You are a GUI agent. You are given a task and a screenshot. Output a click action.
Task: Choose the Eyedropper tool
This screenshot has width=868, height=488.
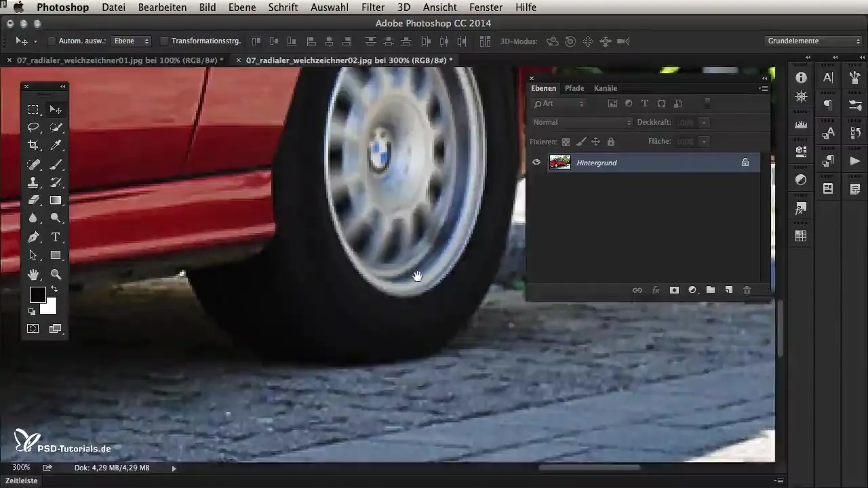tap(56, 145)
